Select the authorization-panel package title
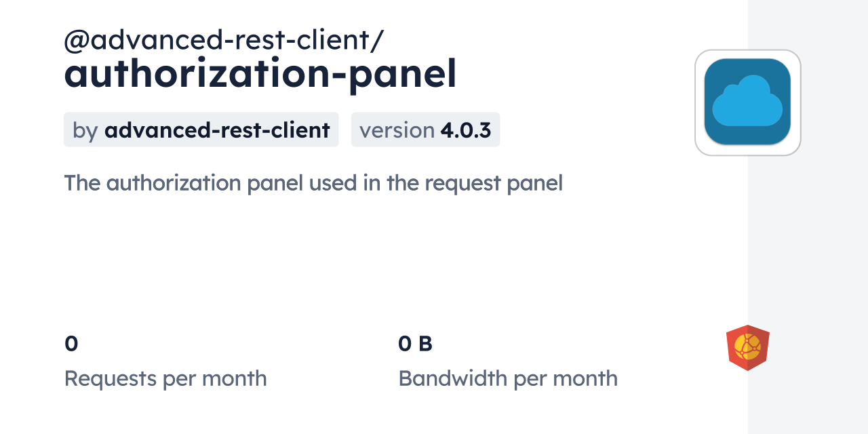 pyautogui.click(x=260, y=74)
